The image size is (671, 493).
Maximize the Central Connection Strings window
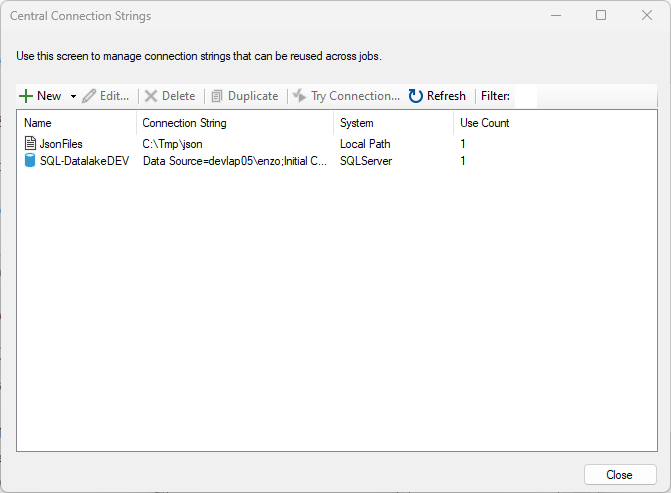point(601,15)
